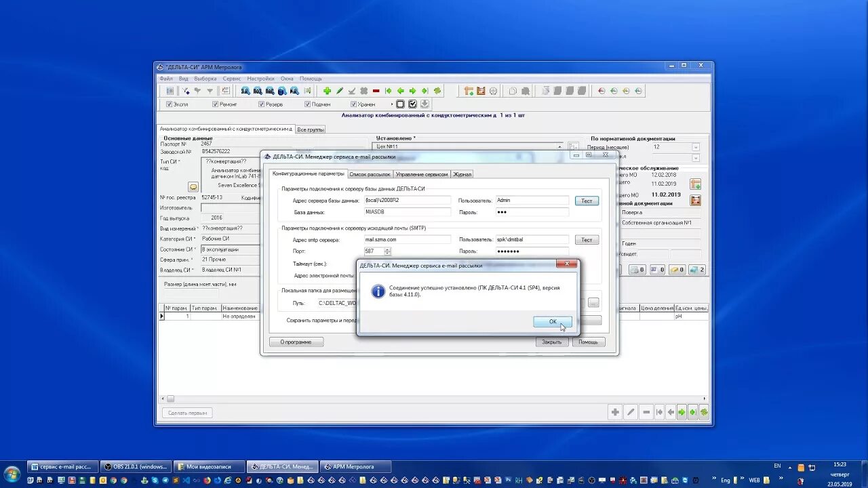The height and width of the screenshot is (488, 868).
Task: Click the first binoculars search icon
Action: click(245, 91)
